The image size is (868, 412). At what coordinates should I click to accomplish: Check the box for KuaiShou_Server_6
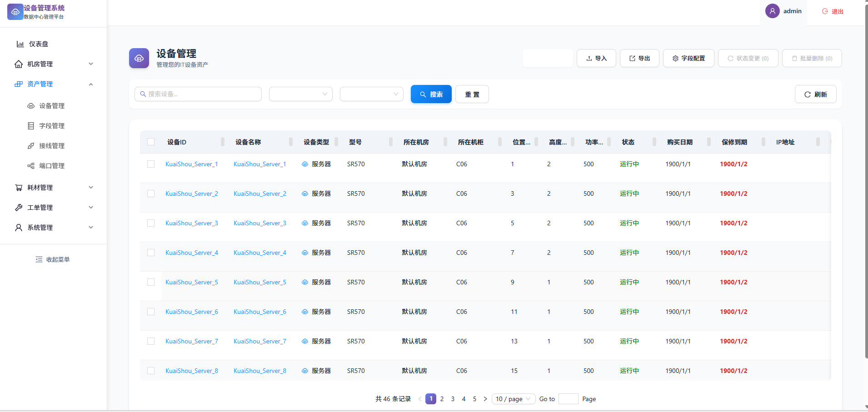tap(151, 312)
